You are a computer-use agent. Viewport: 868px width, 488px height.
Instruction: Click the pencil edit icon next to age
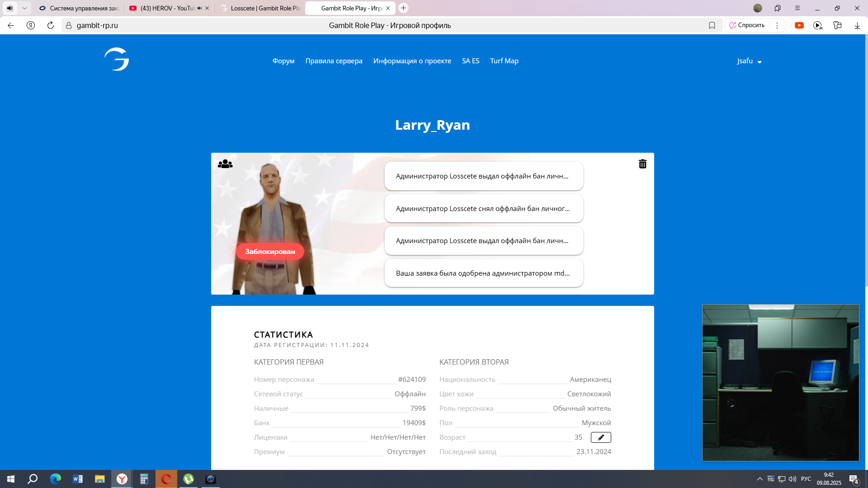click(601, 437)
